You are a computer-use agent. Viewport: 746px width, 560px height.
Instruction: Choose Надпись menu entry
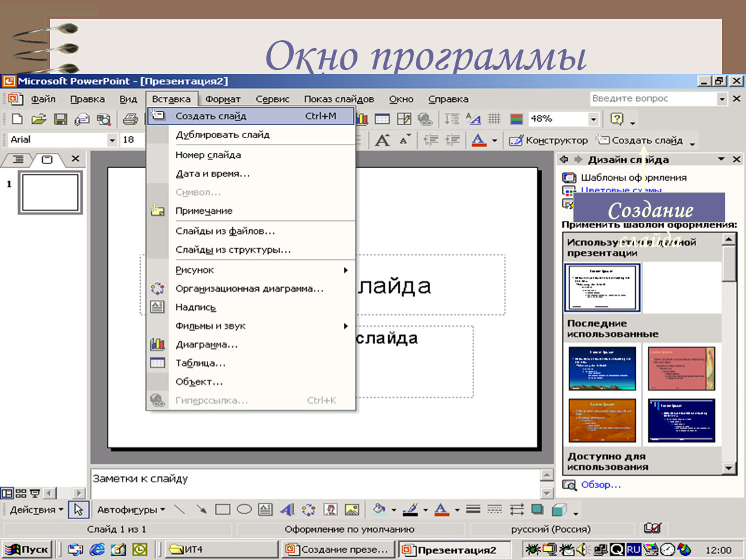click(x=251, y=307)
